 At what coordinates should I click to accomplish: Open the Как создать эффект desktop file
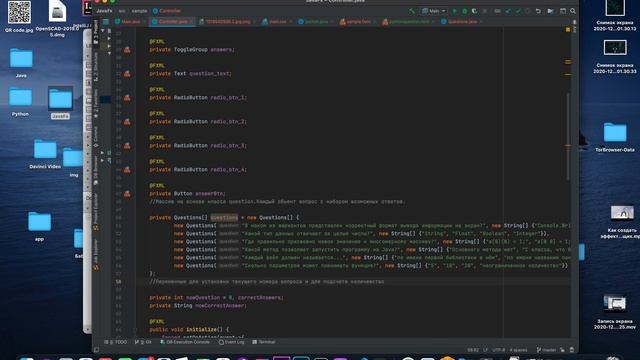click(x=622, y=222)
